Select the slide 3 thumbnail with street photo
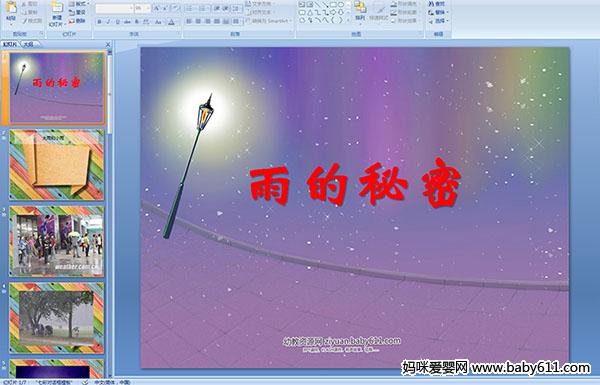Viewport: 600px width, 385px height. pos(57,241)
